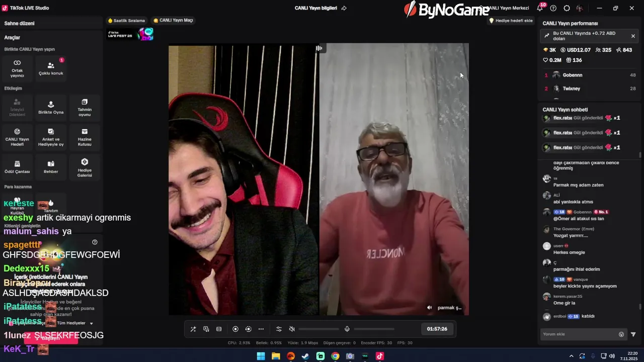
Task: Open the Hediye Galerisi tool
Action: 85,167
